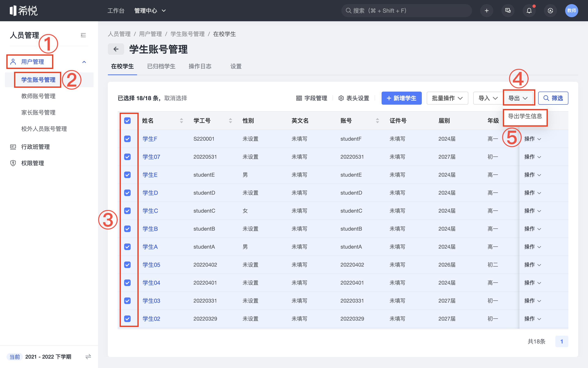Open 操作 dropdown for 学生F row
This screenshot has height=368, width=588.
point(532,139)
